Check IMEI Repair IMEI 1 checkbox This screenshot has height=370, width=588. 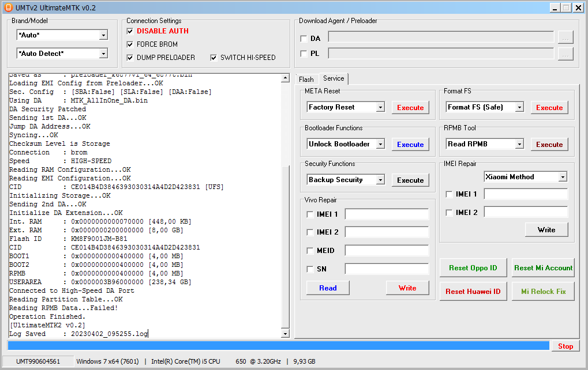[x=449, y=194]
